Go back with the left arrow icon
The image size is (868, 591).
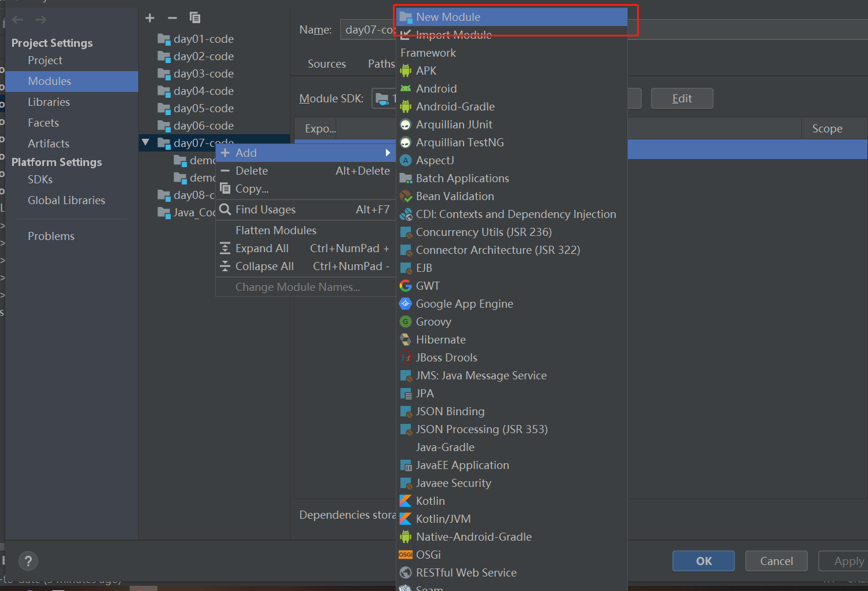click(18, 20)
